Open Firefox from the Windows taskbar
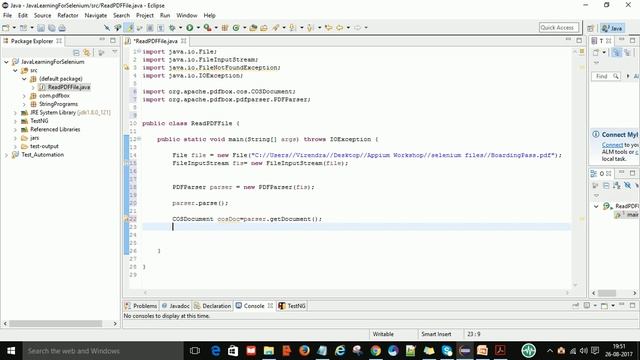The width and height of the screenshot is (640, 360). [x=304, y=351]
